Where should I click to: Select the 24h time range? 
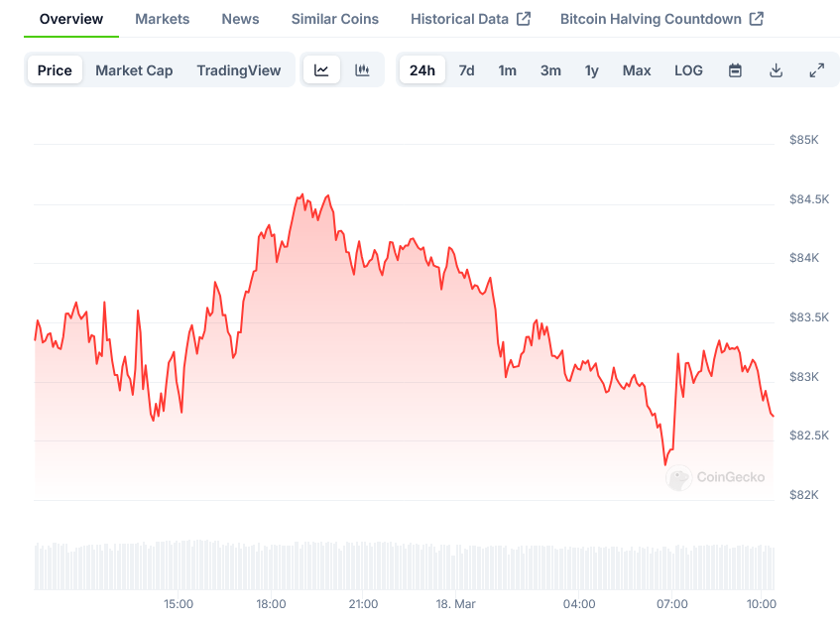(x=422, y=70)
